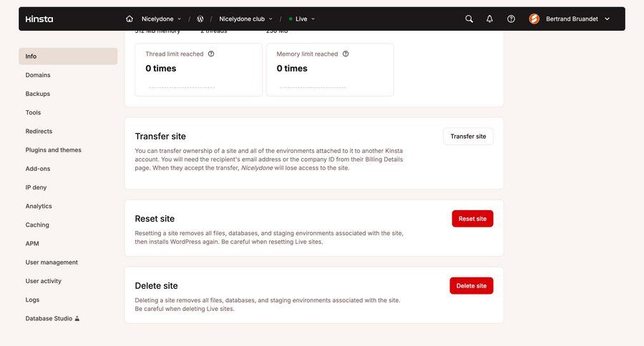Expand the Nicelydone club site dropdown
The image size is (644, 346).
(245, 19)
